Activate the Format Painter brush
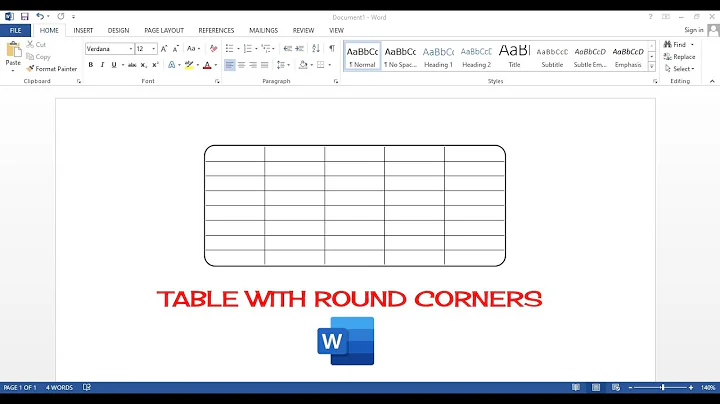 click(51, 68)
